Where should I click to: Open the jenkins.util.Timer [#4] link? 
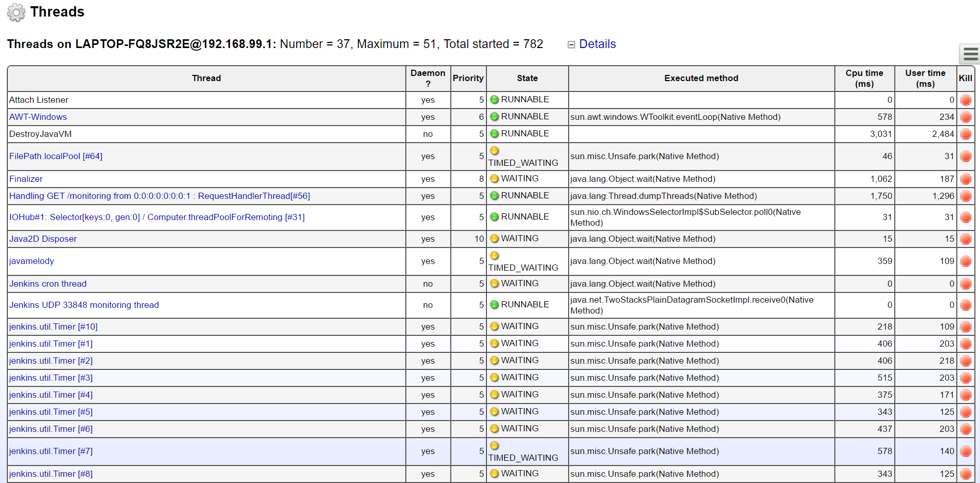coord(51,395)
